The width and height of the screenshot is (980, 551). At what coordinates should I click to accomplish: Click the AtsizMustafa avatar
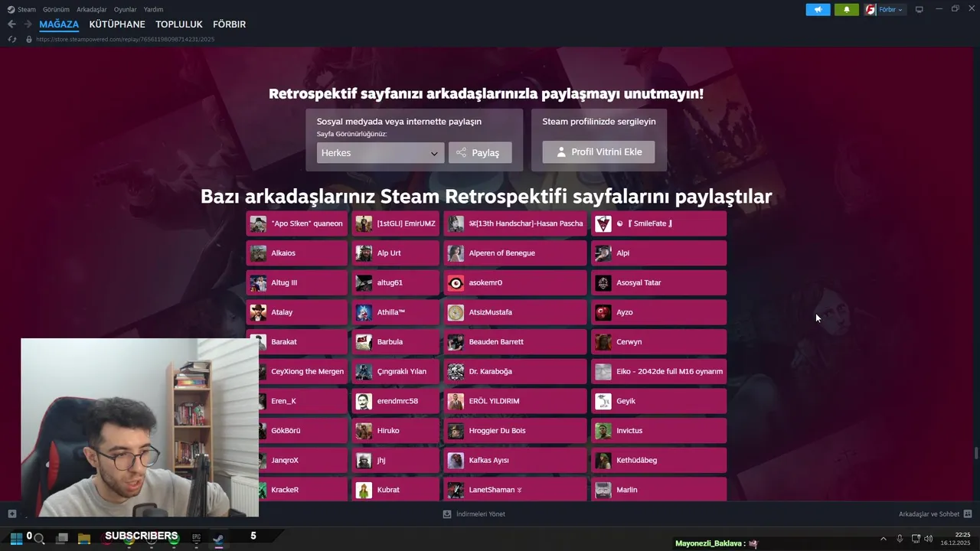coord(456,312)
